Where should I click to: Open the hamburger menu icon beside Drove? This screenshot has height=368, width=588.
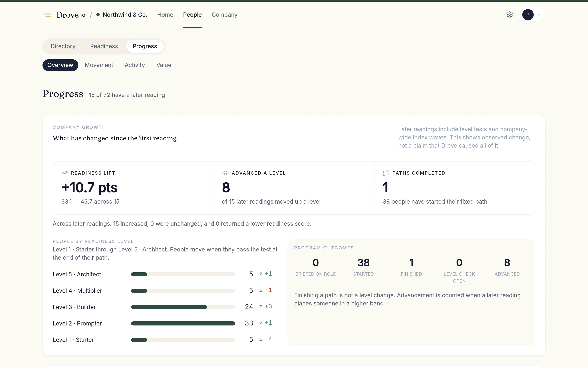47,15
